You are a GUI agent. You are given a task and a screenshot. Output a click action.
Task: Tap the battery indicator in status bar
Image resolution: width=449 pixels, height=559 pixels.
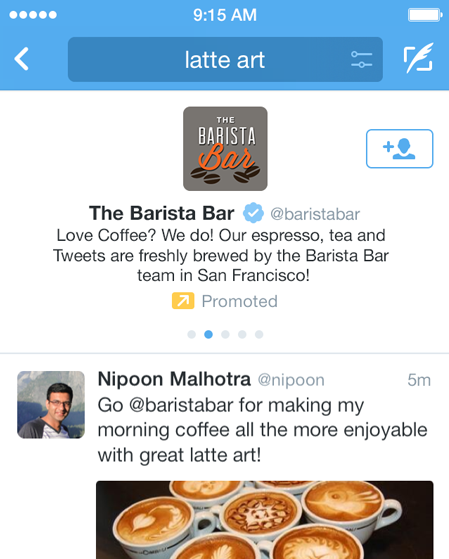[425, 15]
